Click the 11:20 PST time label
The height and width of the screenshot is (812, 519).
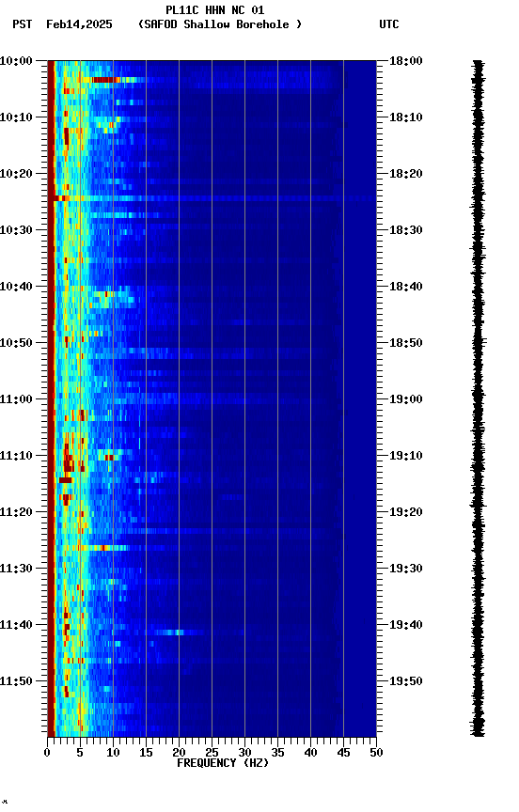point(16,513)
